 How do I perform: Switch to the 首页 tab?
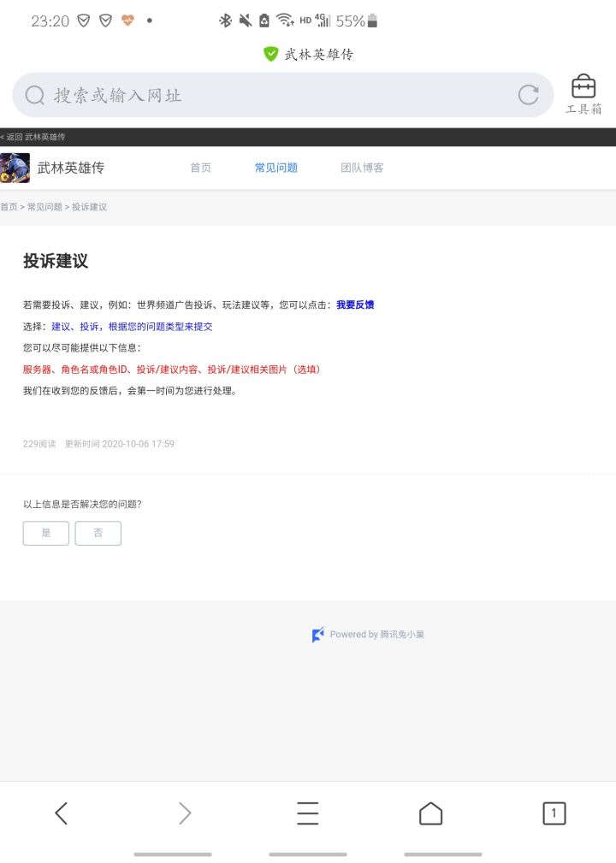(200, 168)
